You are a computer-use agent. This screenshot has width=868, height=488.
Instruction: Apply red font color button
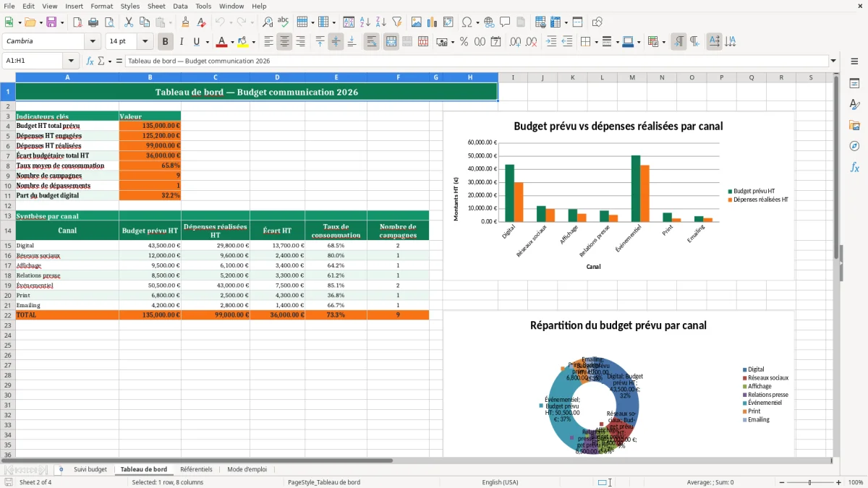[222, 42]
